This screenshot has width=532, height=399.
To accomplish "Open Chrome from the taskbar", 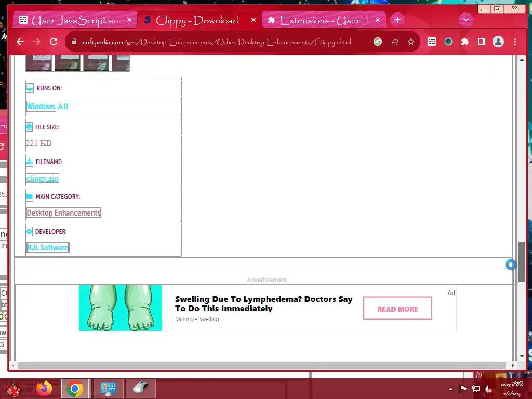I will coord(75,389).
